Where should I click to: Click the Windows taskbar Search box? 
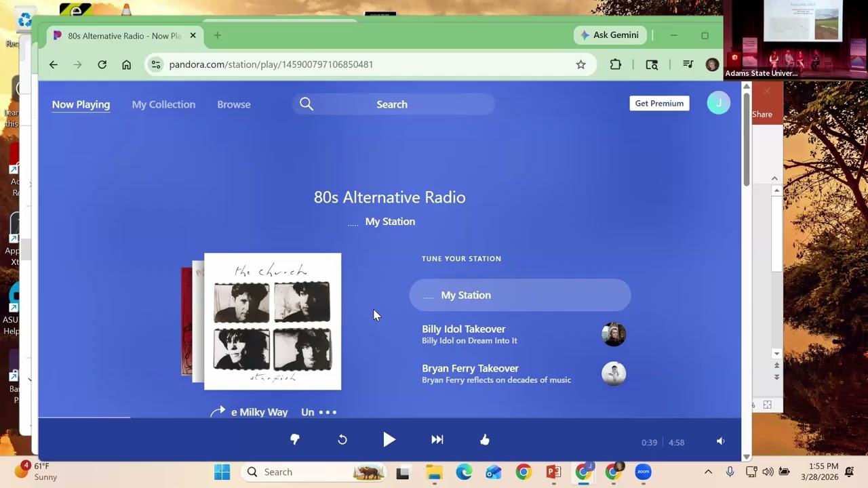(x=314, y=472)
